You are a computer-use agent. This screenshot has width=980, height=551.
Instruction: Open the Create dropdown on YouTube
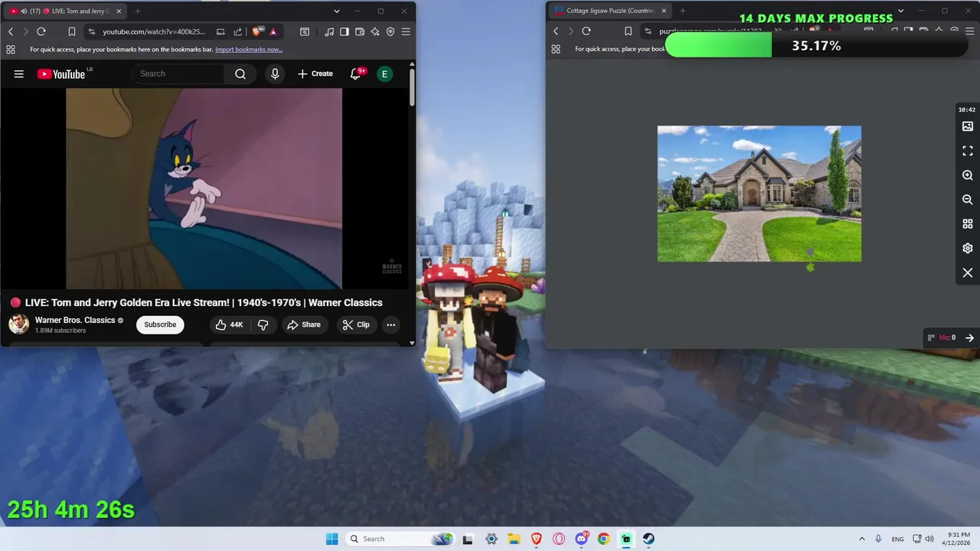click(x=315, y=73)
